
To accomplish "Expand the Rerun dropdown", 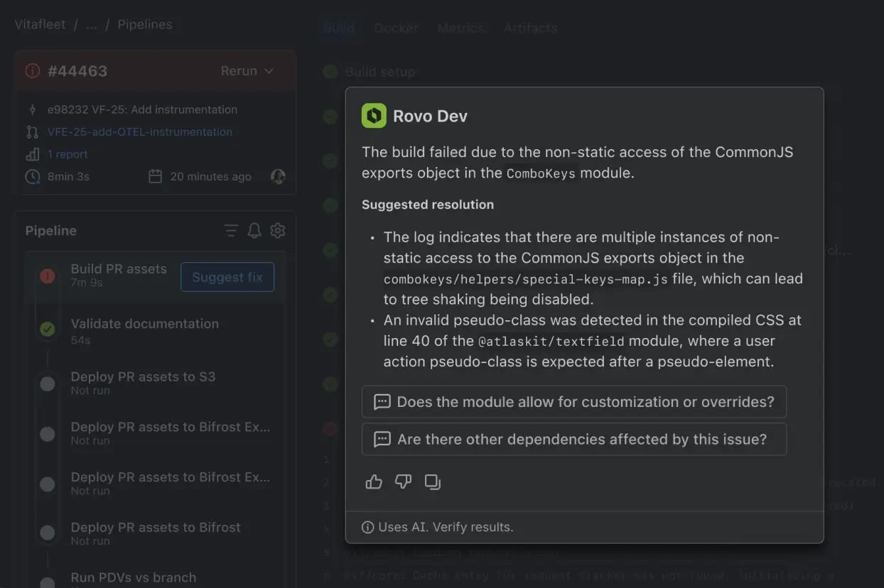I will click(x=247, y=71).
